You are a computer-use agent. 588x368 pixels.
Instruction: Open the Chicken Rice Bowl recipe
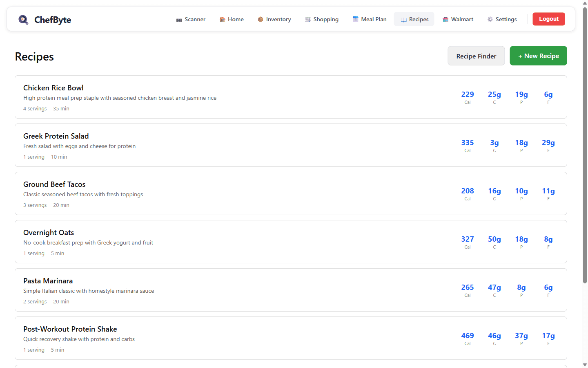pos(53,88)
